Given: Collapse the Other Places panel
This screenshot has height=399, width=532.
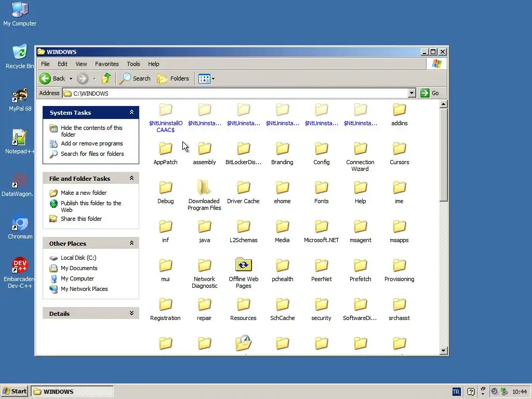Looking at the screenshot, I should (x=131, y=243).
